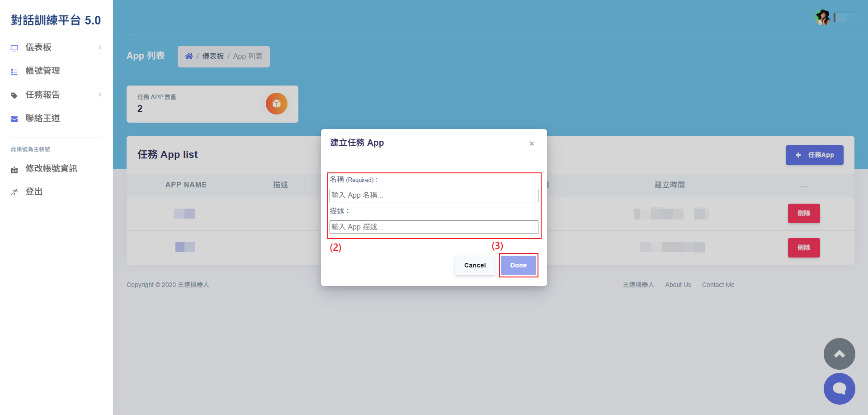Click the 儀表板 monitor icon
Image resolution: width=868 pixels, height=415 pixels.
pos(14,48)
